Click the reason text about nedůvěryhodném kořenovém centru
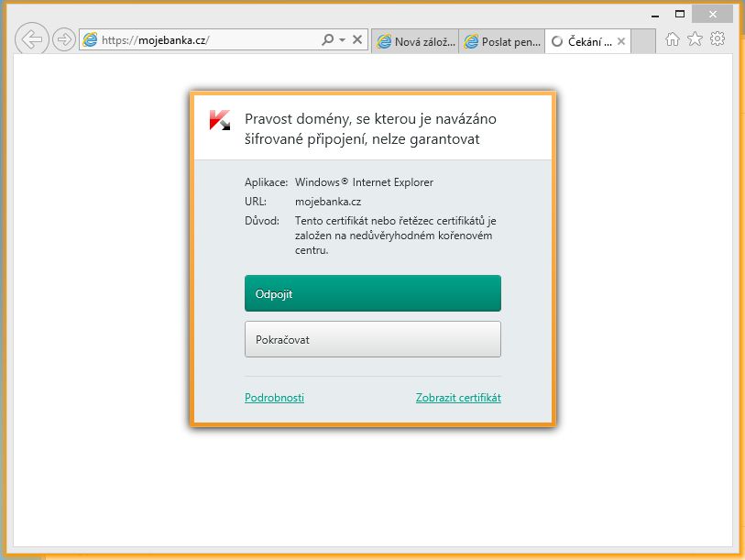This screenshot has height=560, width=745. click(395, 236)
